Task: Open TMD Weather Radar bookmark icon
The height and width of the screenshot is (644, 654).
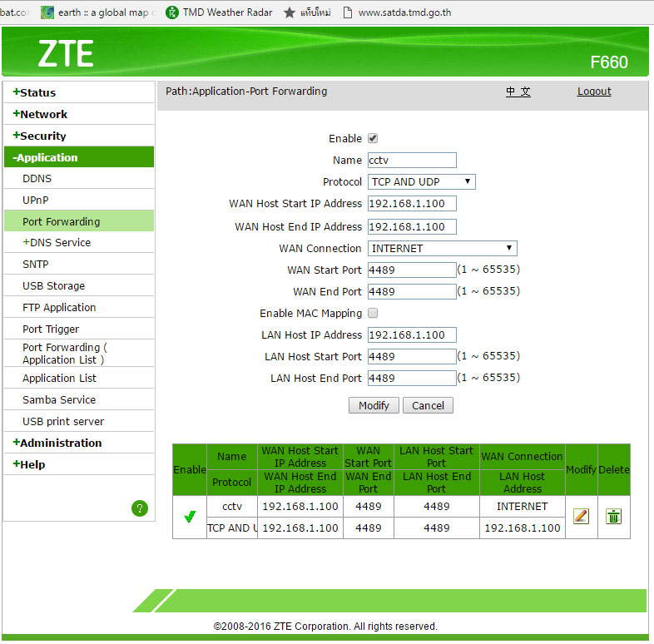Action: 172,12
